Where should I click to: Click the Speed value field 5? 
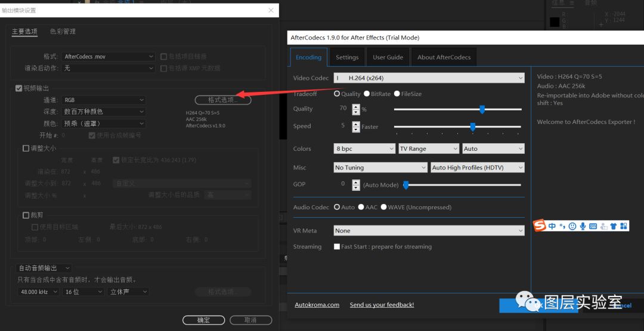[x=343, y=126]
